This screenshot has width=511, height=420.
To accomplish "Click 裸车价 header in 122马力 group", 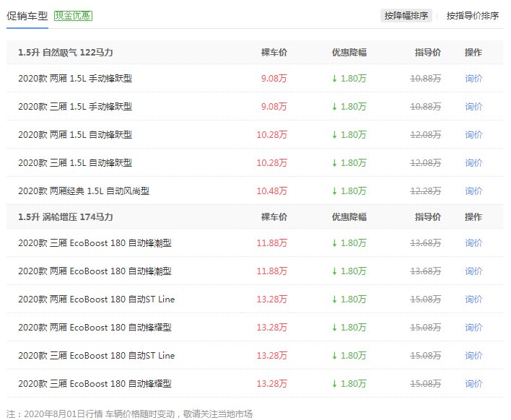I will coord(274,53).
